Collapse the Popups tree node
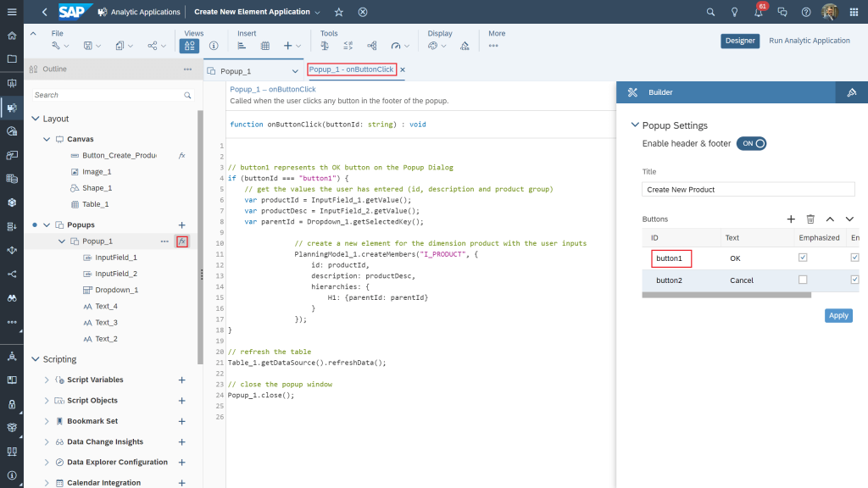 47,225
